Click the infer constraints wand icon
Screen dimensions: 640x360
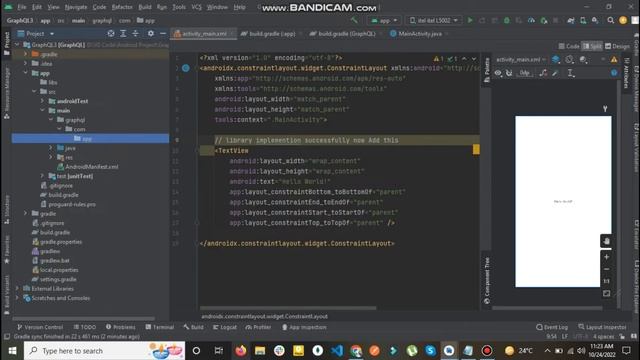tap(555, 73)
